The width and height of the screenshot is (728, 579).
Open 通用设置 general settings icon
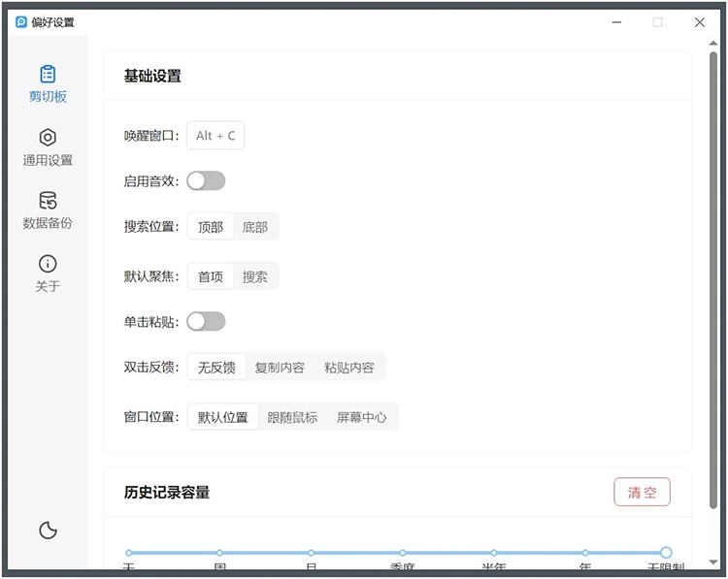point(48,138)
